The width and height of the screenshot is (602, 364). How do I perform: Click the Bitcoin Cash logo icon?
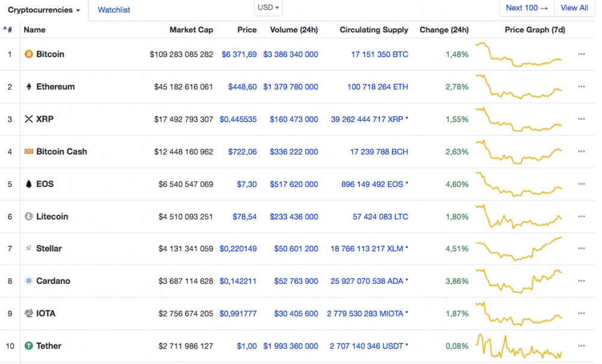(x=28, y=152)
